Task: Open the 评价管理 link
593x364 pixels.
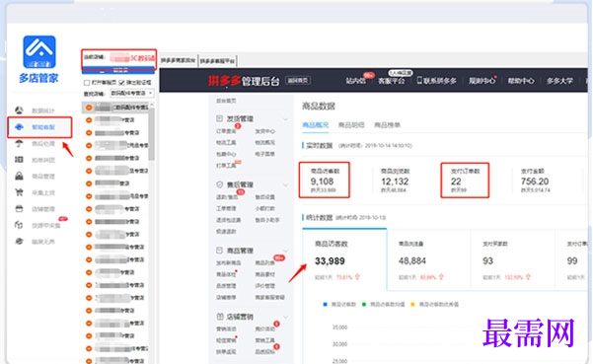Action: tap(264, 286)
